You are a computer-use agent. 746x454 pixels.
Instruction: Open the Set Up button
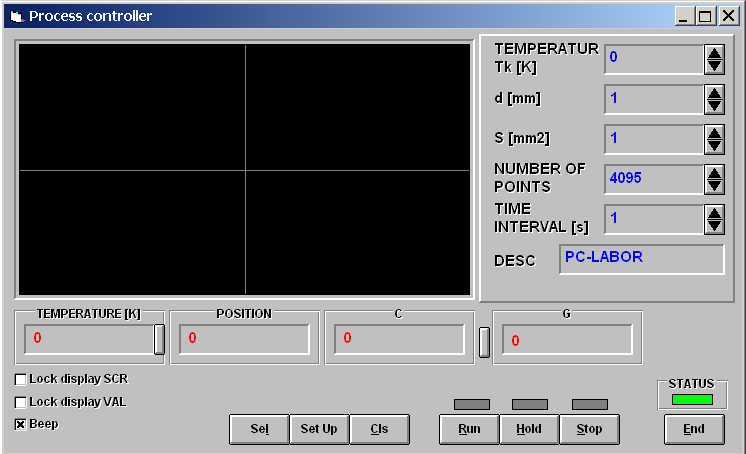[x=319, y=429]
